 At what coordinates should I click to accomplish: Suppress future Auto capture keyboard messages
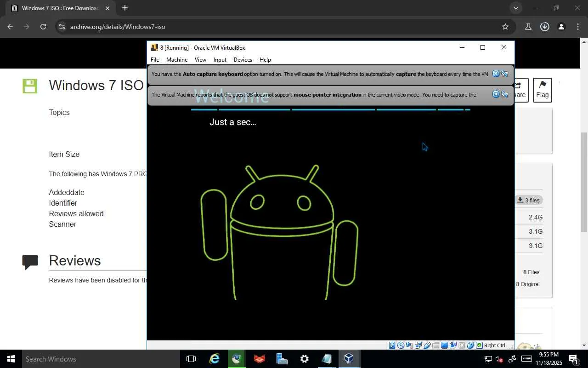[504, 74]
